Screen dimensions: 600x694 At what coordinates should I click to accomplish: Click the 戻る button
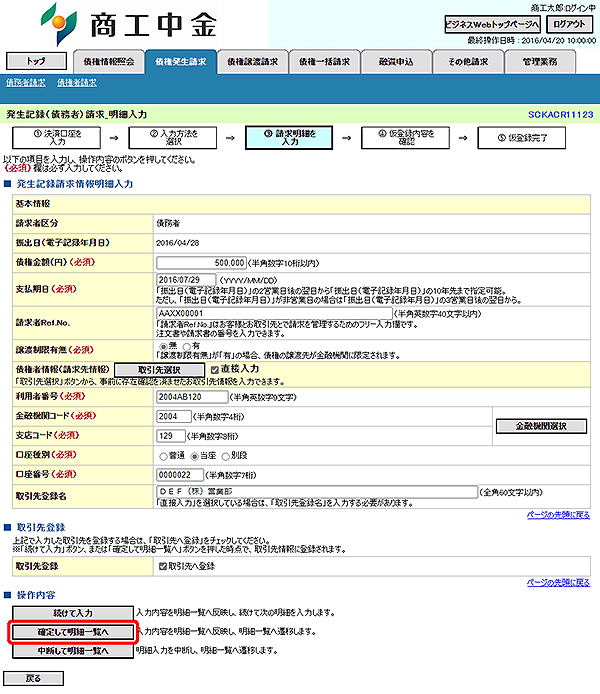(x=34, y=678)
